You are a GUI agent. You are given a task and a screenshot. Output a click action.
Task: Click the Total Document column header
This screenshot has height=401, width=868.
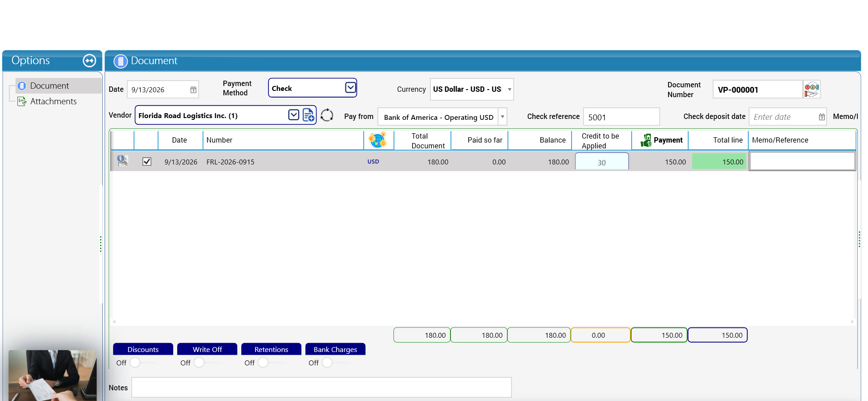422,140
